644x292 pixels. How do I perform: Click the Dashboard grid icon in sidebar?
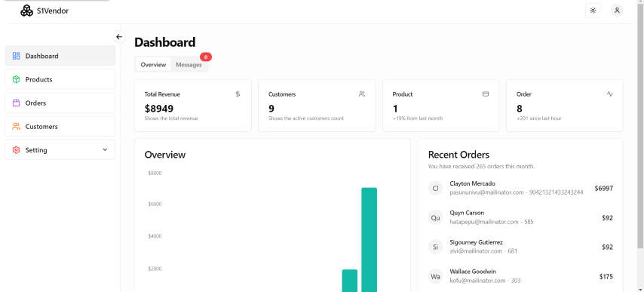(16, 56)
